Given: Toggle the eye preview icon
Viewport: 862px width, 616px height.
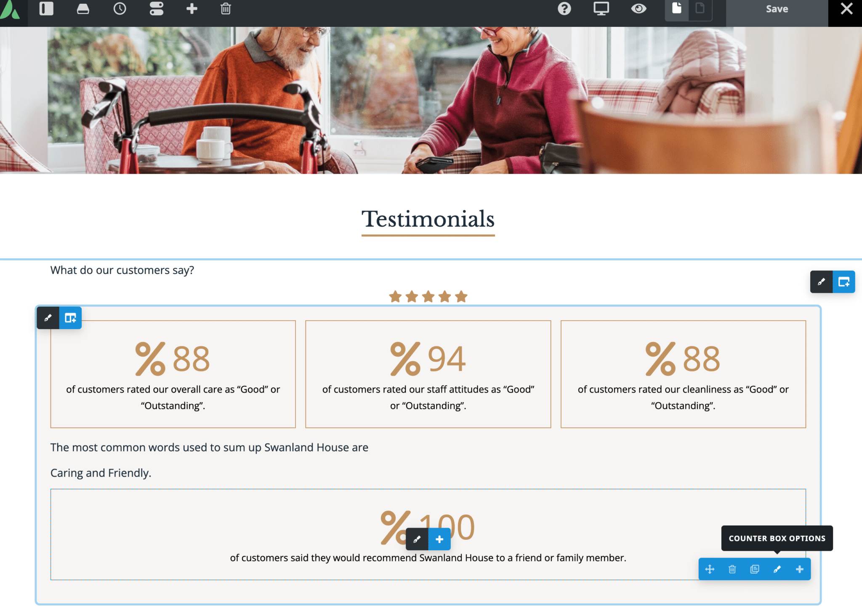Looking at the screenshot, I should click(639, 9).
